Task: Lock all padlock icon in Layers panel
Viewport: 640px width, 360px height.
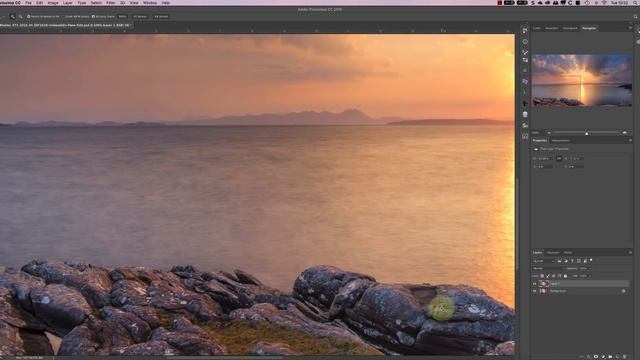Action: click(565, 276)
